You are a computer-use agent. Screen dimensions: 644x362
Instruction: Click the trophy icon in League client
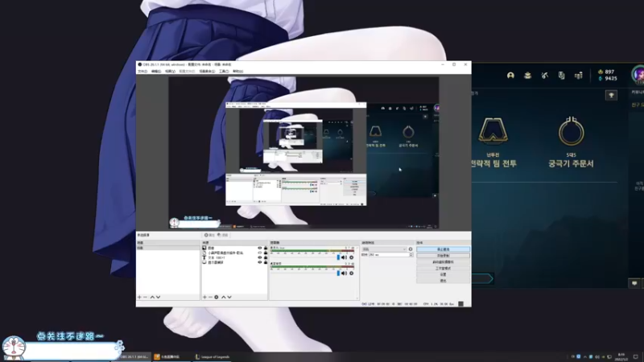tap(611, 95)
